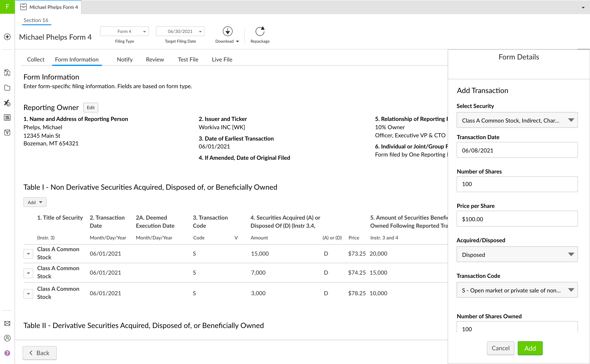This screenshot has width=590, height=364.
Task: Open the Target Filing Date dropdown
Action: 180,31
